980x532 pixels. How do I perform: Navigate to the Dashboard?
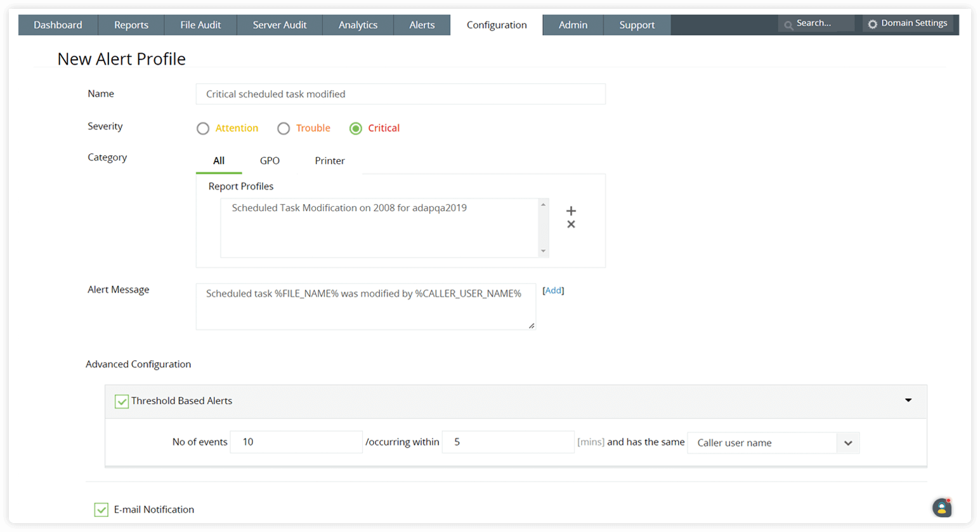pos(58,25)
